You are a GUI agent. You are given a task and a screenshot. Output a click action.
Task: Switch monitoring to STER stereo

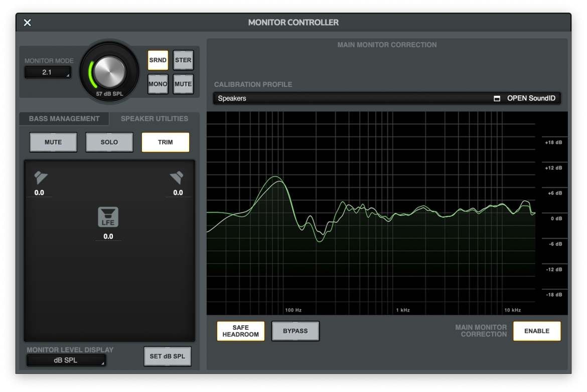click(x=183, y=60)
